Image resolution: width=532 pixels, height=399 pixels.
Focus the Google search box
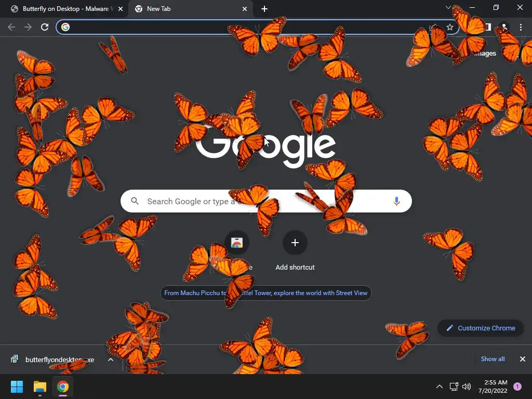[x=266, y=201]
